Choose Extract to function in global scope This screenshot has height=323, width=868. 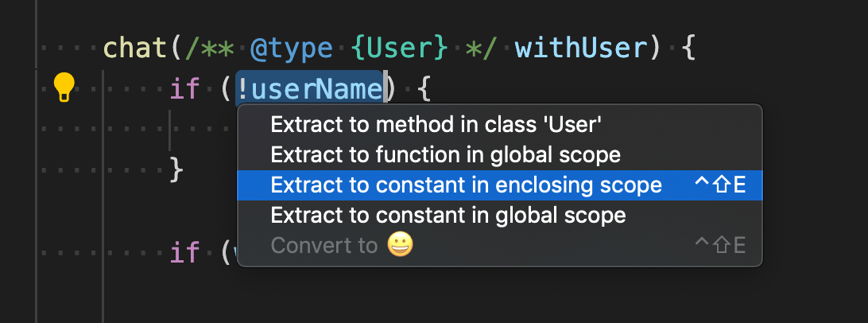pyautogui.click(x=445, y=154)
